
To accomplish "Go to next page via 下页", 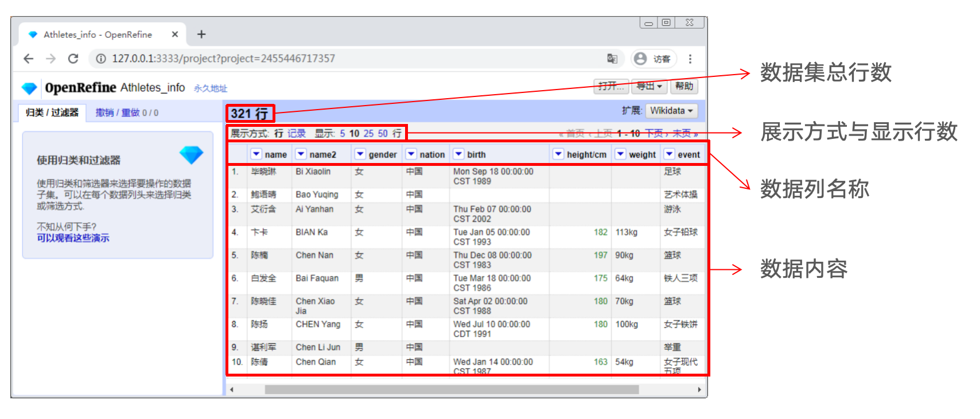I will tap(656, 133).
